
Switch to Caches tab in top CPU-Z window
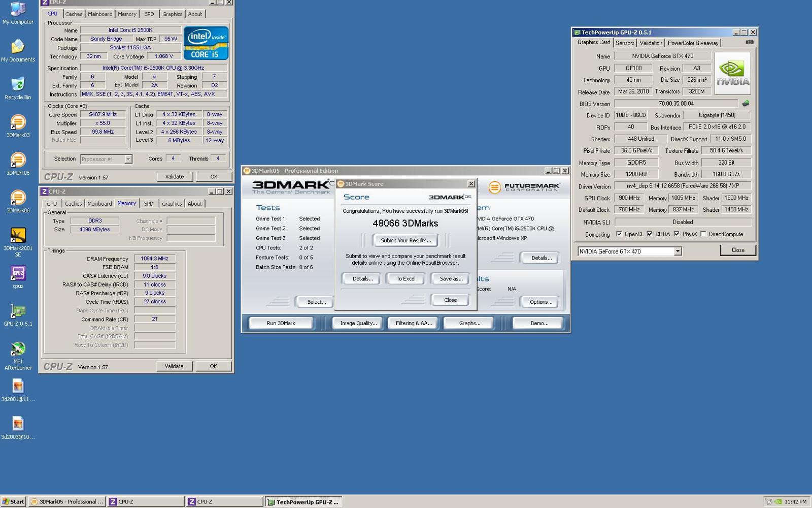coord(74,14)
